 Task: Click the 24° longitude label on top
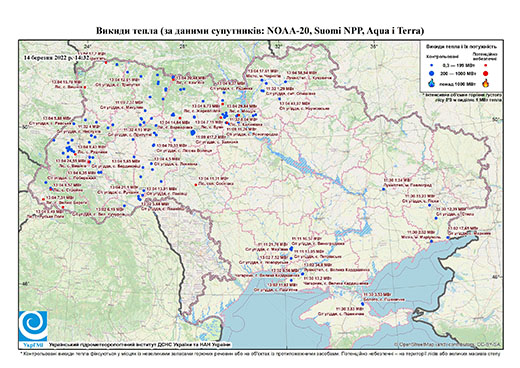88,46
